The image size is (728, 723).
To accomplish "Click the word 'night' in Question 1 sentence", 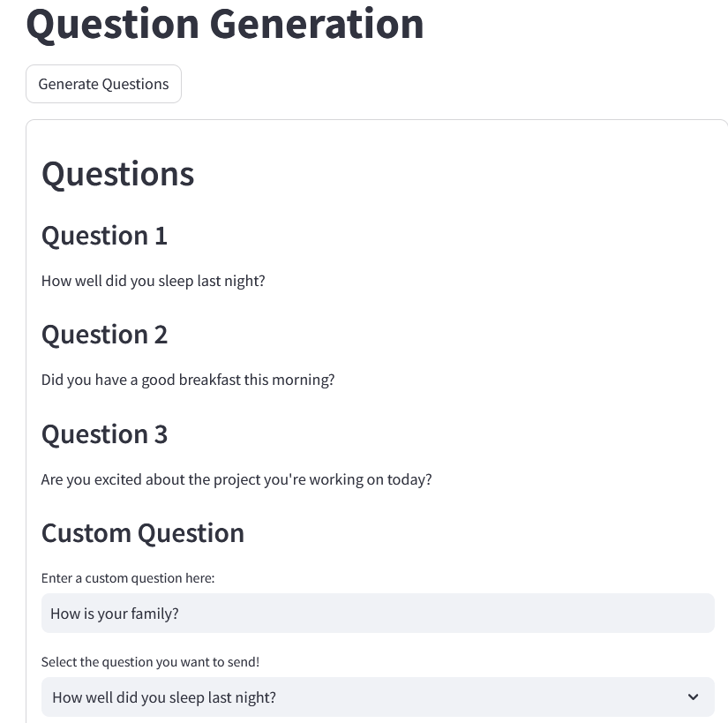I will 242,281.
